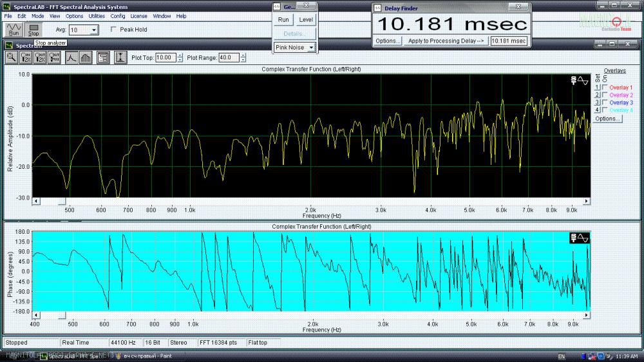Screen dimensions: 644x362
Task: Click Level in the generator window
Action: [x=306, y=20]
